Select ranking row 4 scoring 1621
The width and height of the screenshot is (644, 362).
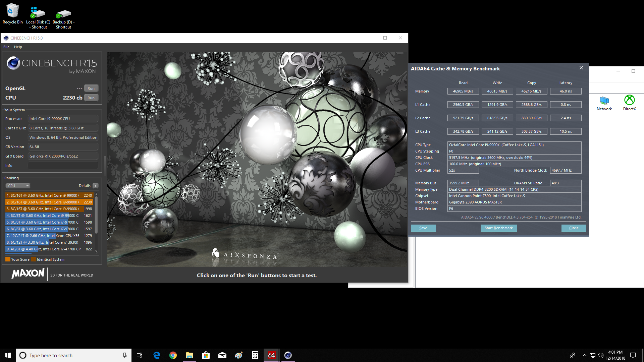point(49,216)
